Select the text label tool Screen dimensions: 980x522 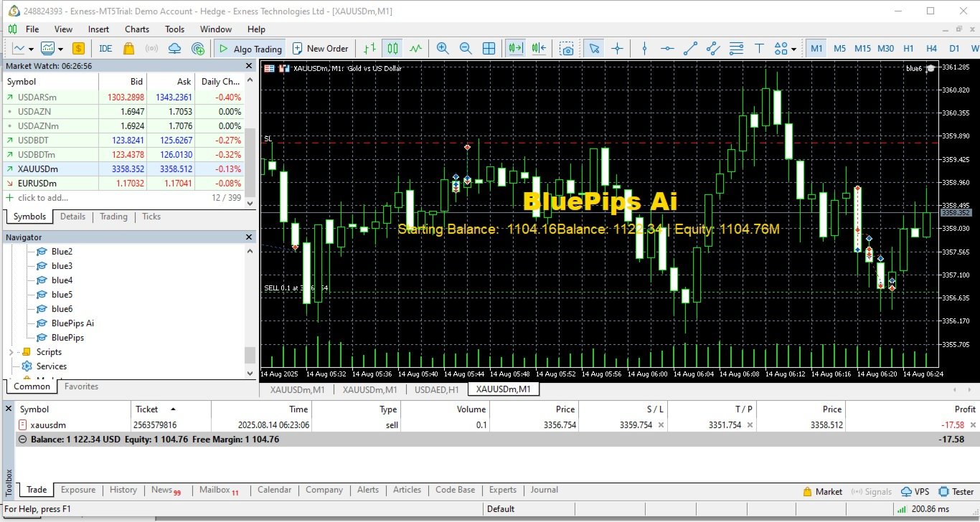click(x=759, y=49)
